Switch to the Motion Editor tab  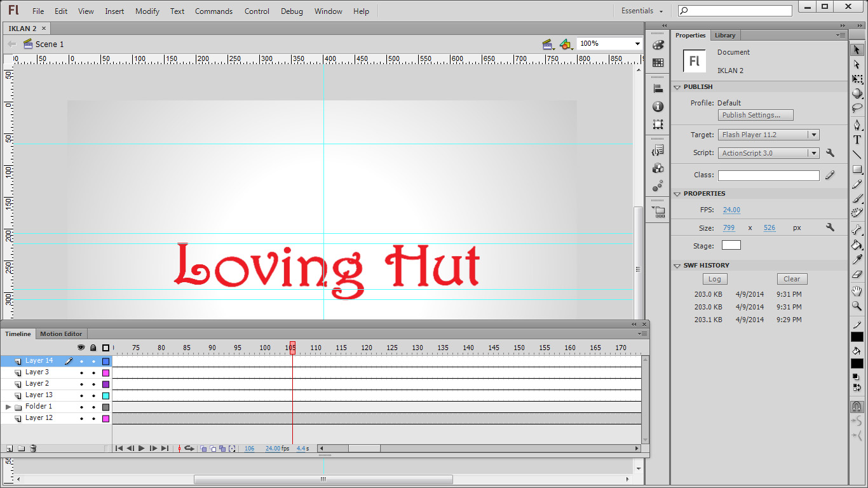(x=61, y=334)
